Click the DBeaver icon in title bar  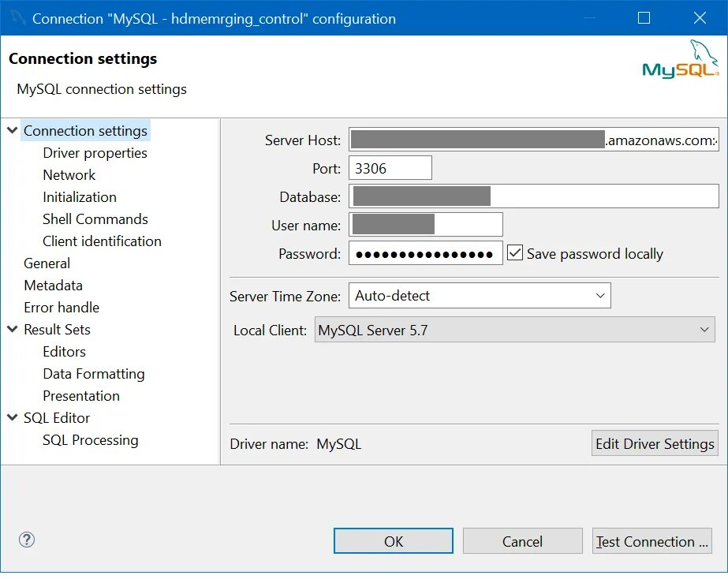[x=17, y=17]
